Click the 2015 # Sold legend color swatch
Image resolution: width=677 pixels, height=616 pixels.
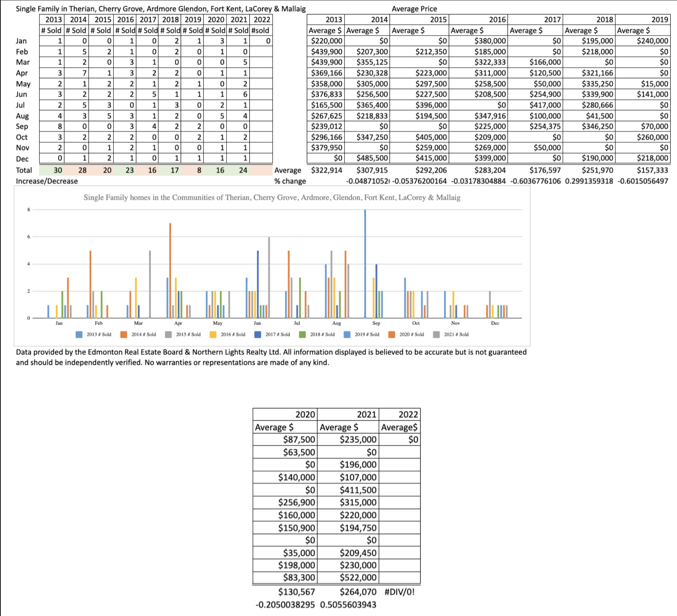(168, 334)
